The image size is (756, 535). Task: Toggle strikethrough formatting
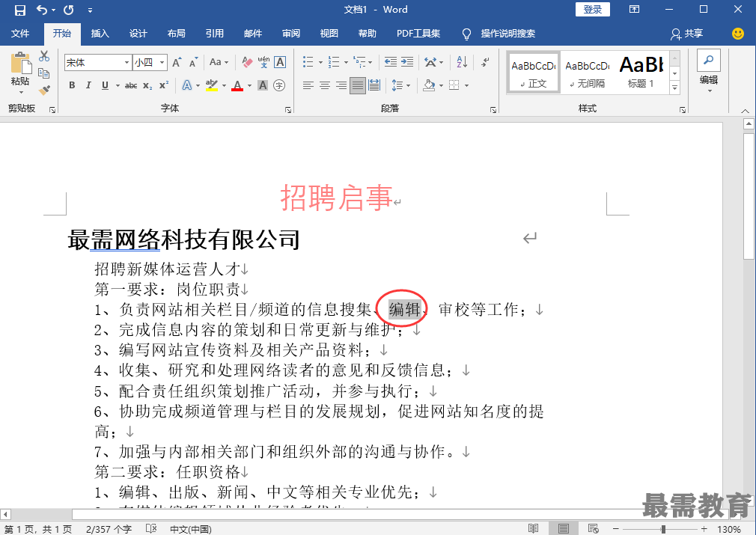click(131, 85)
